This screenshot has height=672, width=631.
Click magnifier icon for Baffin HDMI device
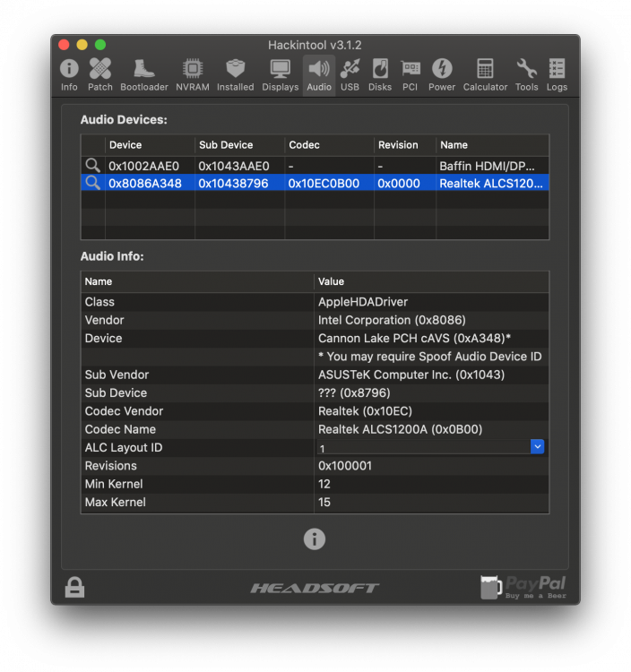[x=92, y=165]
